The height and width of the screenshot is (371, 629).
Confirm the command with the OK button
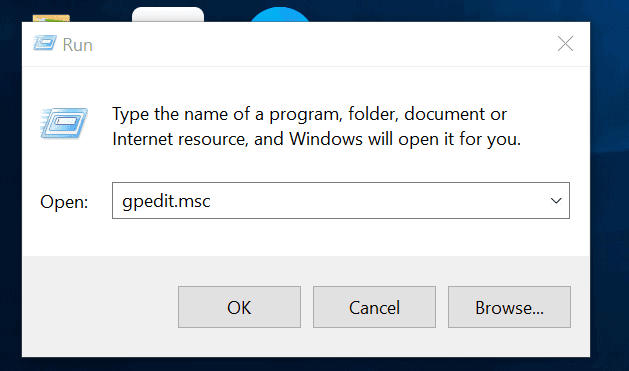(x=239, y=307)
